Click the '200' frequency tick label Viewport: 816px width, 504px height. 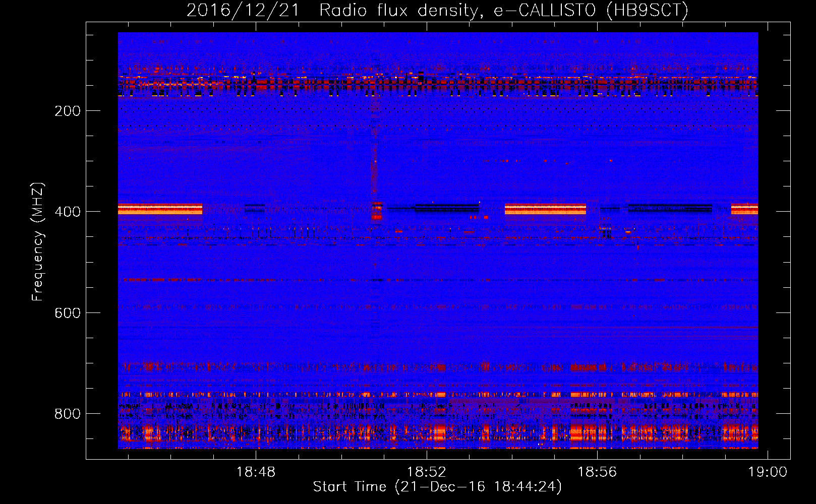click(x=68, y=111)
